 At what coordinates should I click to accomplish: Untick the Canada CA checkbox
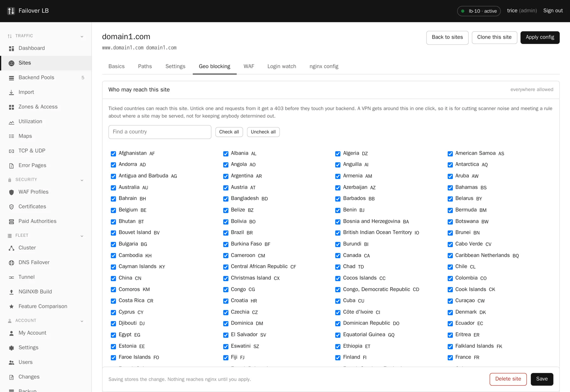click(x=338, y=256)
